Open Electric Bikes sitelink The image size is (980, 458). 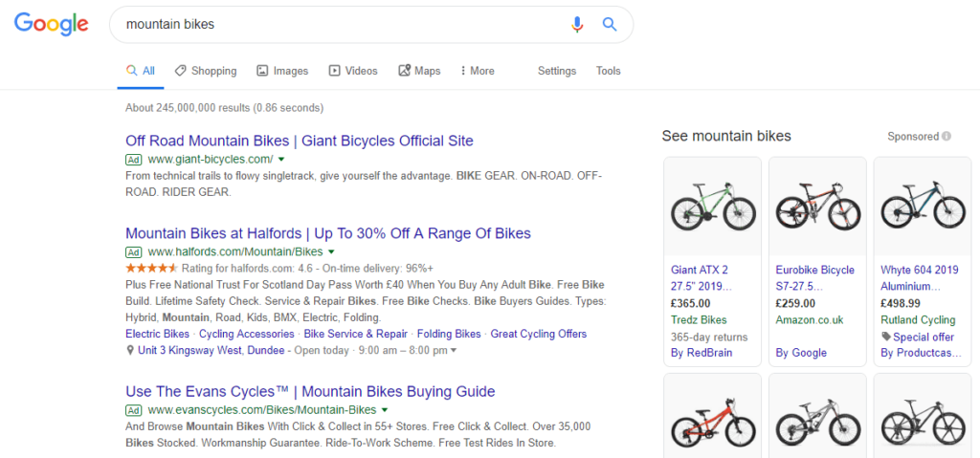(158, 334)
